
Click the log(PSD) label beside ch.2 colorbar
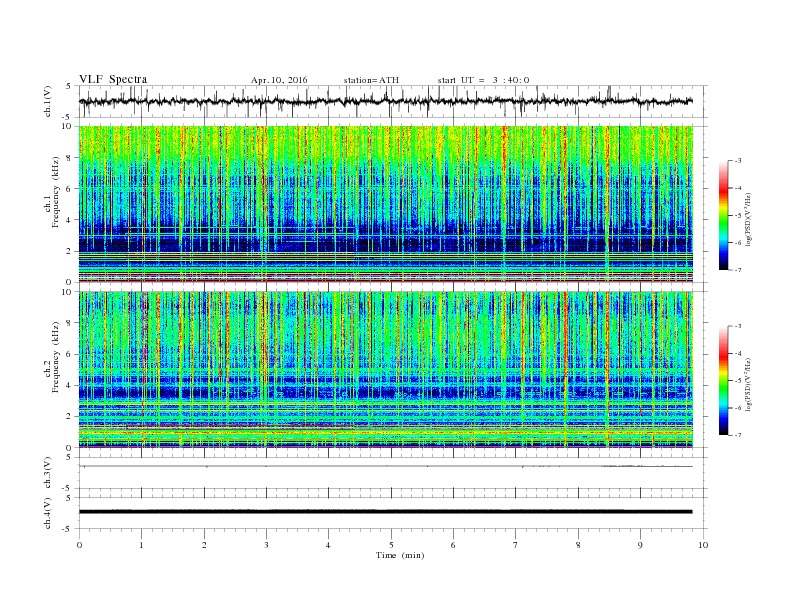750,383
